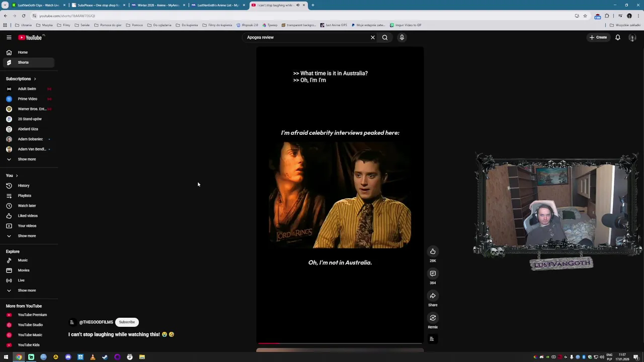Screen dimensions: 644x362
Task: Open YouTube Studio
Action: (x=28, y=325)
